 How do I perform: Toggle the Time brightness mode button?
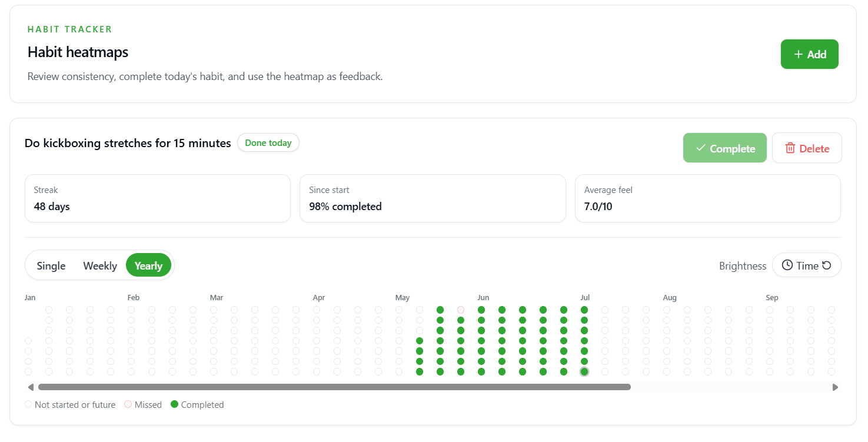806,265
